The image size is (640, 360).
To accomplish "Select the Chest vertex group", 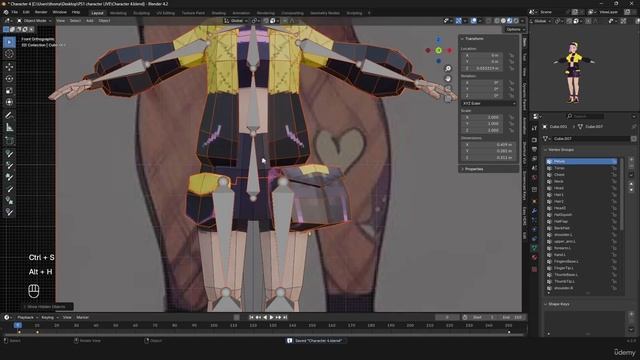I will pos(582,175).
